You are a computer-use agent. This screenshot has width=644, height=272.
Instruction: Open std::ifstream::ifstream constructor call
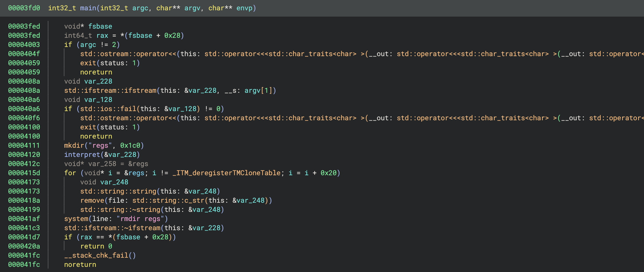click(110, 90)
